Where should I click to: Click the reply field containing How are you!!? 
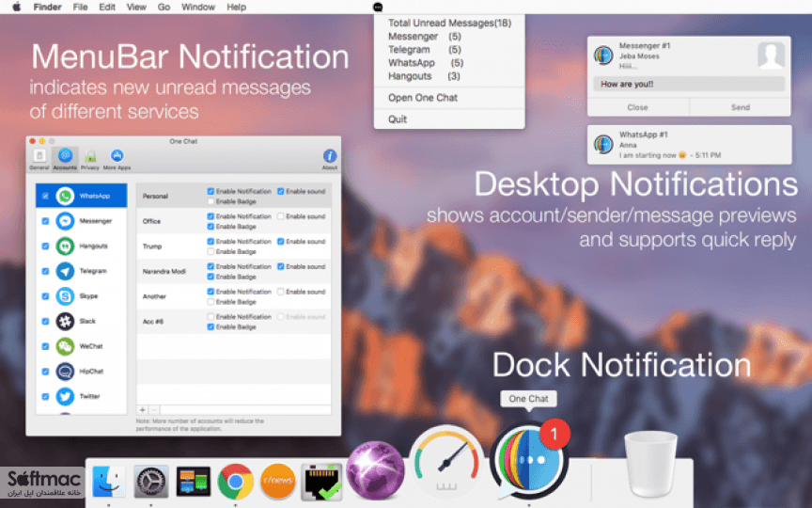pos(689,84)
